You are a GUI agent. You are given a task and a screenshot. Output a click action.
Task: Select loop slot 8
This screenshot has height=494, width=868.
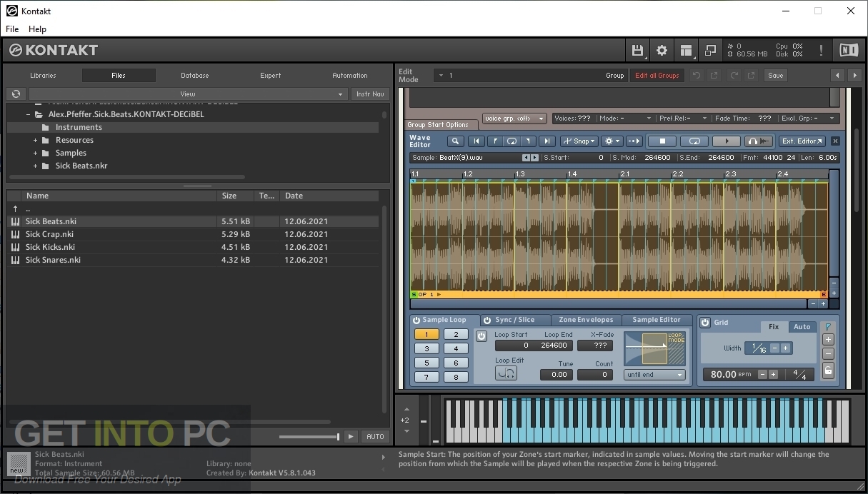456,377
